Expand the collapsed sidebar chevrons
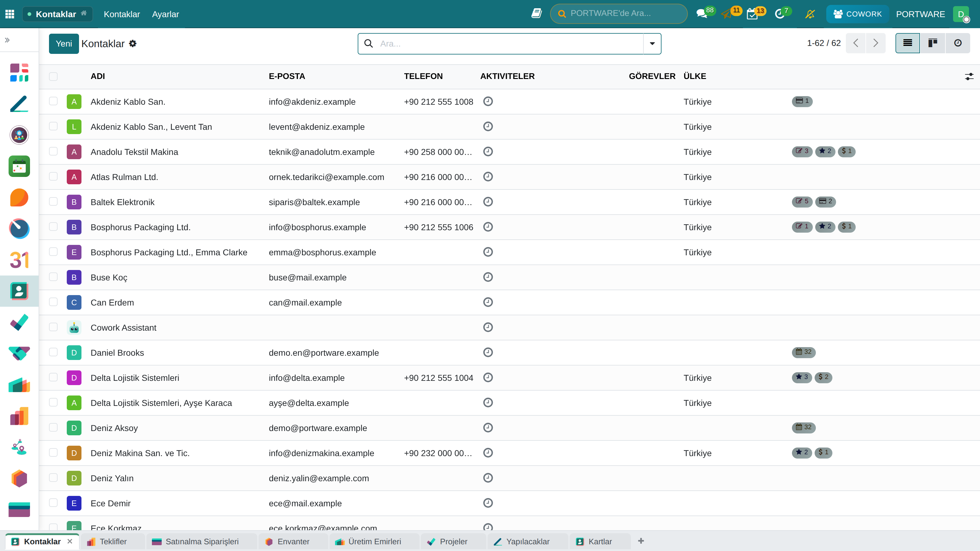 [x=7, y=40]
